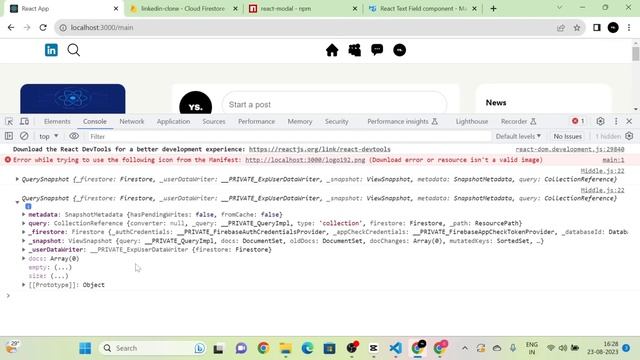Collapse the second QuerySnapshot log entry
640x360 pixels.
17,202
